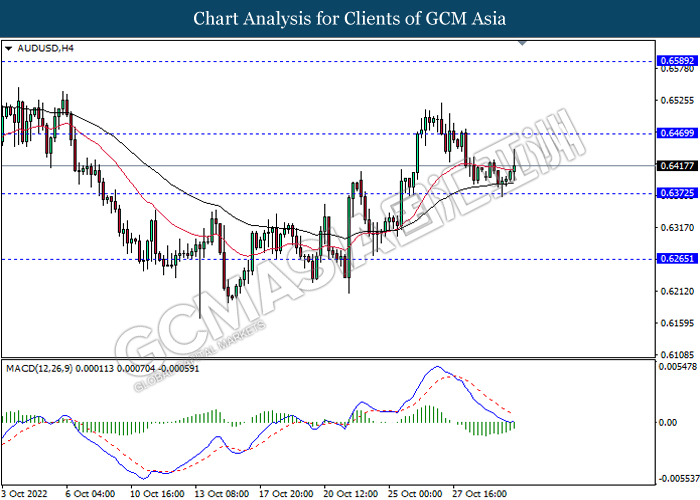Viewport: 700px width, 500px height.
Task: Select the 0.64699 price level label
Action: click(x=677, y=133)
